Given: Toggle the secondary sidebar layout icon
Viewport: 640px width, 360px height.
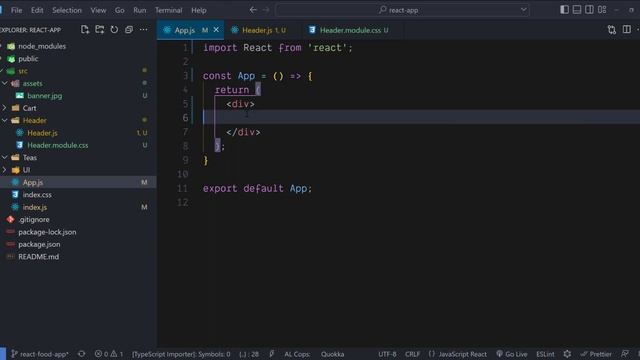Looking at the screenshot, I should click(589, 10).
